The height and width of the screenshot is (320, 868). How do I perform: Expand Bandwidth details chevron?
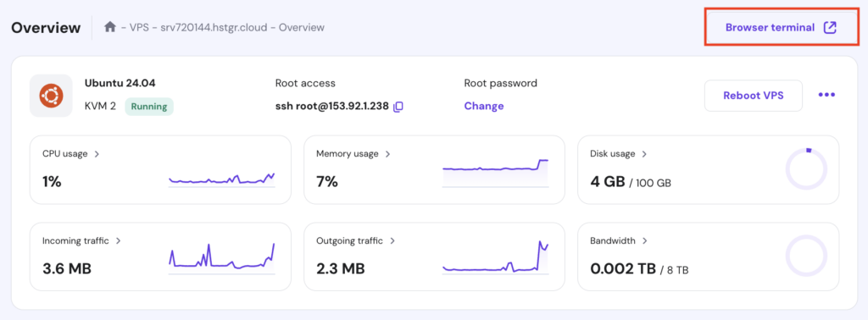click(646, 241)
